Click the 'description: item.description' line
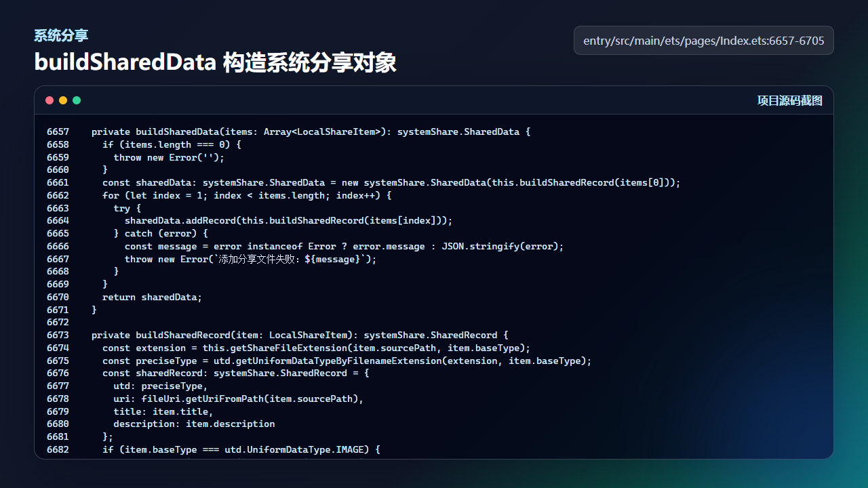This screenshot has width=868, height=488. [x=194, y=424]
